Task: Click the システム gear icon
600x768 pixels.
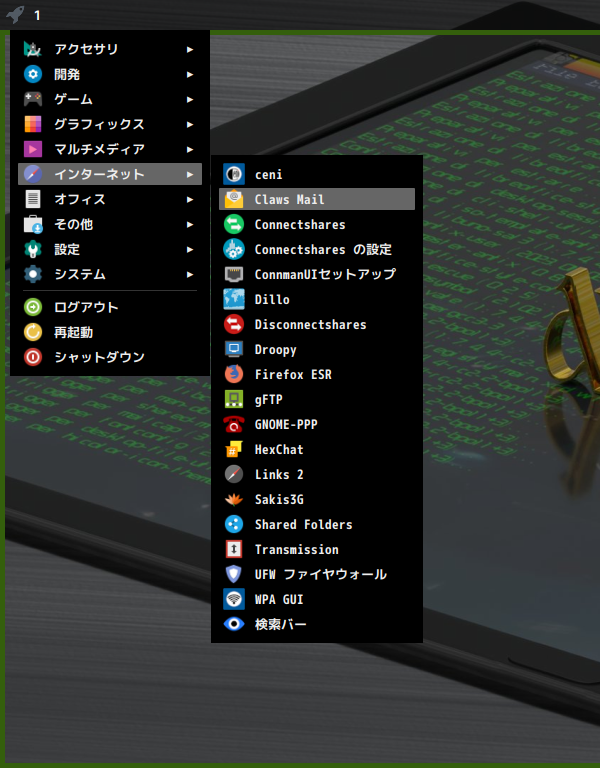Action: [x=33, y=274]
